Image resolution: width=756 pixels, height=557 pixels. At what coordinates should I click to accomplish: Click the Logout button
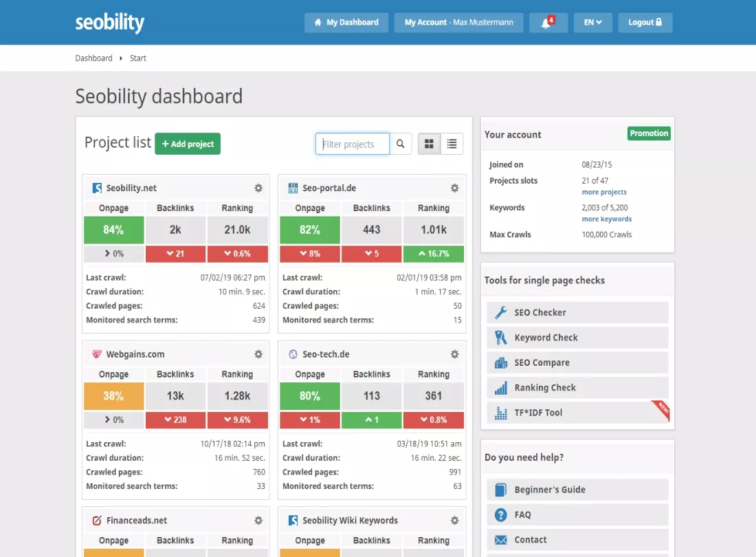pyautogui.click(x=645, y=23)
